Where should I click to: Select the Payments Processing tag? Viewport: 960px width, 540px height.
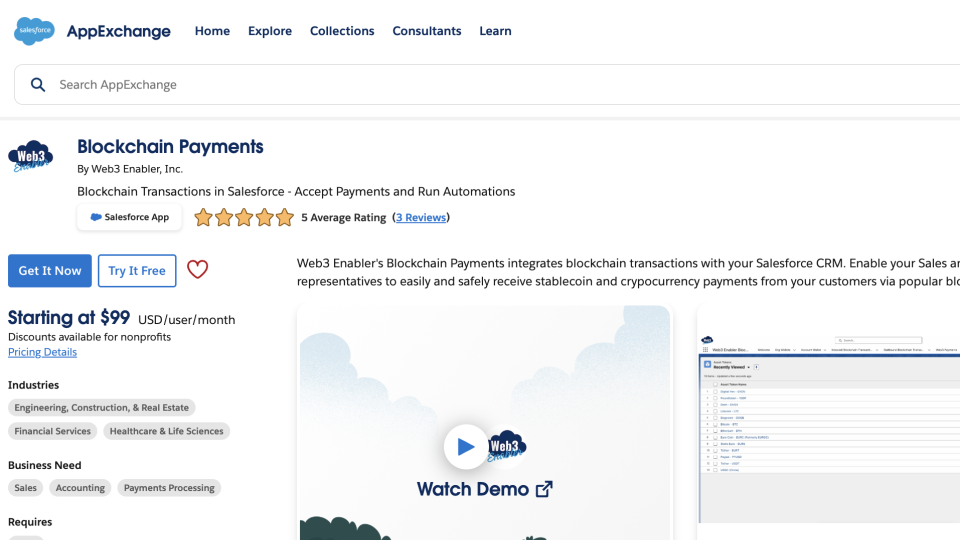pos(169,488)
